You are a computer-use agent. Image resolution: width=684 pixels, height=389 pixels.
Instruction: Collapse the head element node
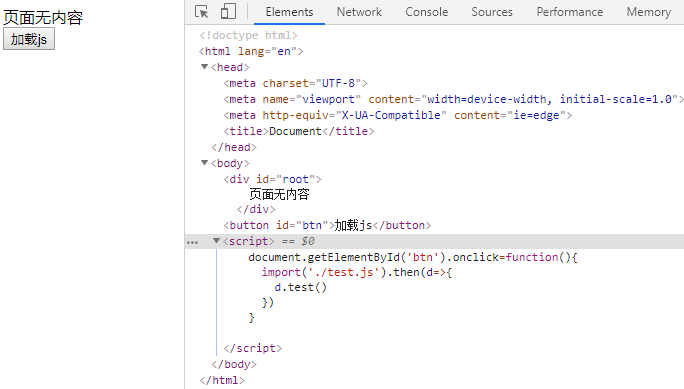(204, 67)
